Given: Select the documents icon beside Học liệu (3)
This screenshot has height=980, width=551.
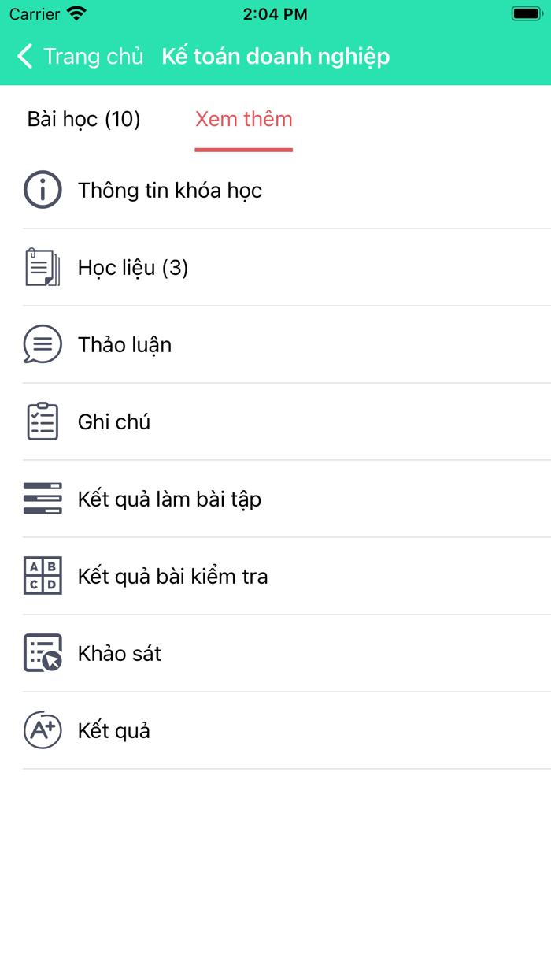Looking at the screenshot, I should click(x=43, y=267).
